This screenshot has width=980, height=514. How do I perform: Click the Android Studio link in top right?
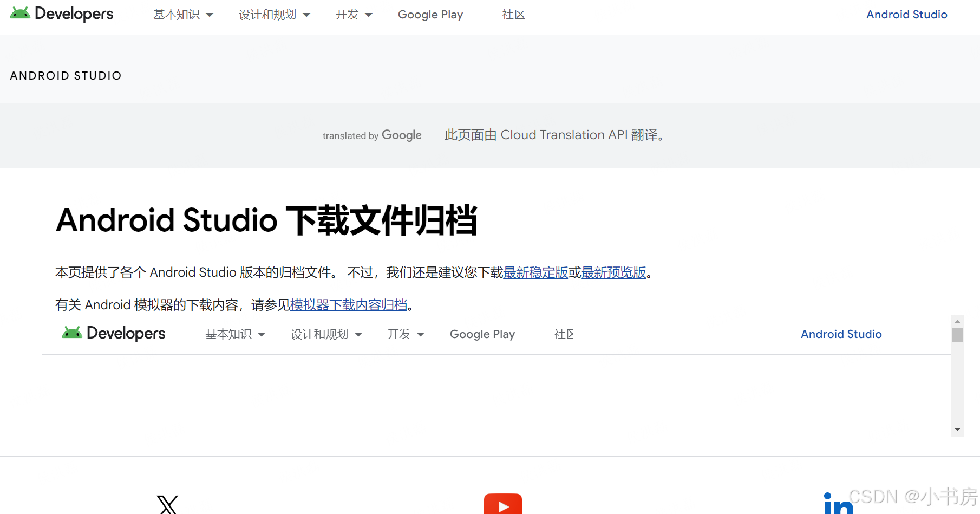(906, 15)
